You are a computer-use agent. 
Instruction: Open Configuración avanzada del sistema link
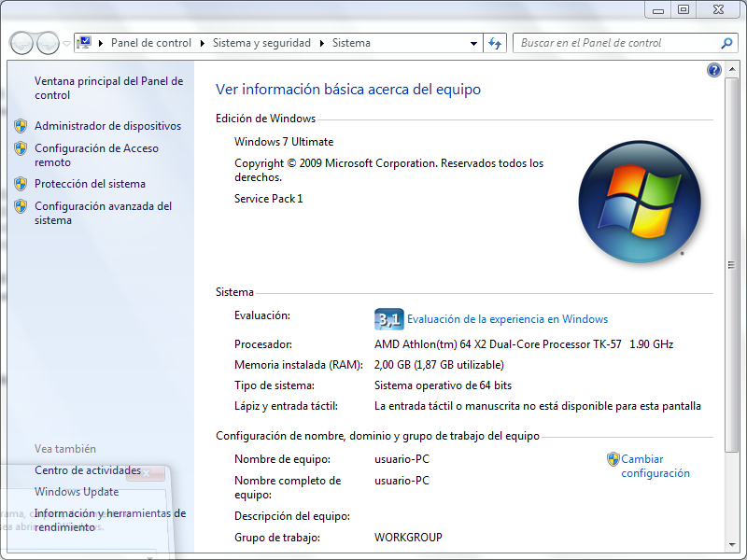[x=103, y=213]
